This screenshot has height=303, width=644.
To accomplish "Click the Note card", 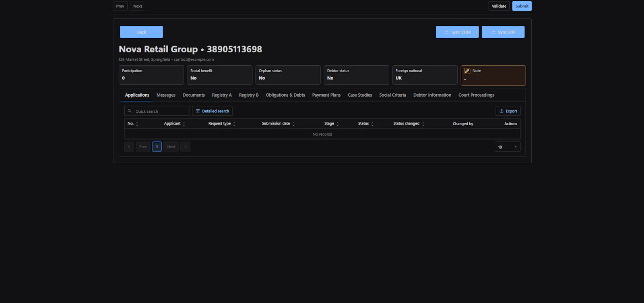I will click(x=493, y=75).
